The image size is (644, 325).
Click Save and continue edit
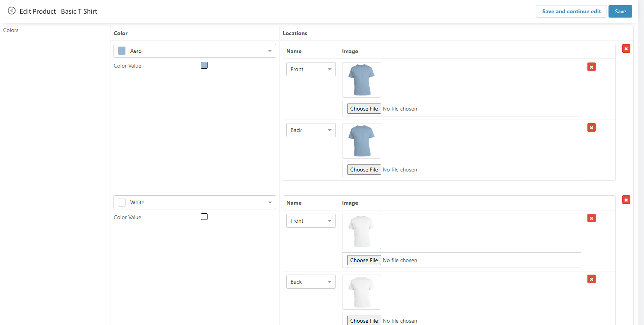571,11
